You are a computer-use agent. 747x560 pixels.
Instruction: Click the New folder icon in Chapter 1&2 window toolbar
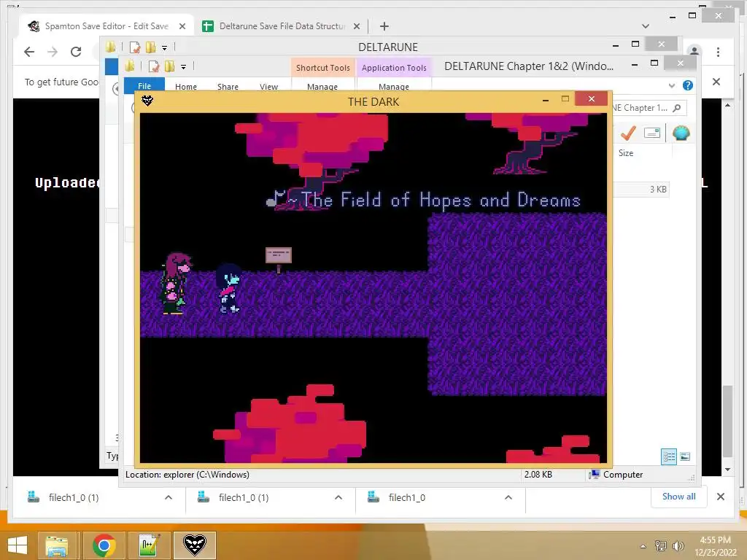point(169,66)
